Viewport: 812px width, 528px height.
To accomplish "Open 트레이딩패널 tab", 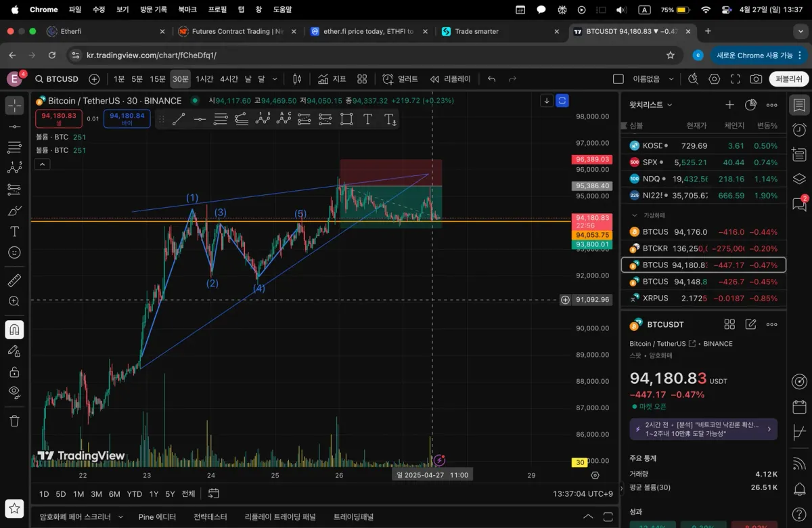I will [x=353, y=516].
